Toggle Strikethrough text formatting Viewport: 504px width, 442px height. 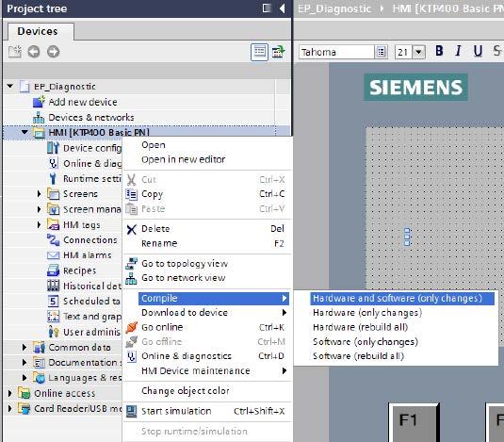(x=496, y=51)
